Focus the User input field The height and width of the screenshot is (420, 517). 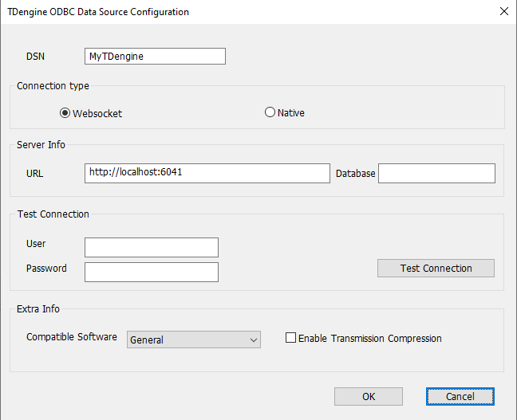click(152, 247)
